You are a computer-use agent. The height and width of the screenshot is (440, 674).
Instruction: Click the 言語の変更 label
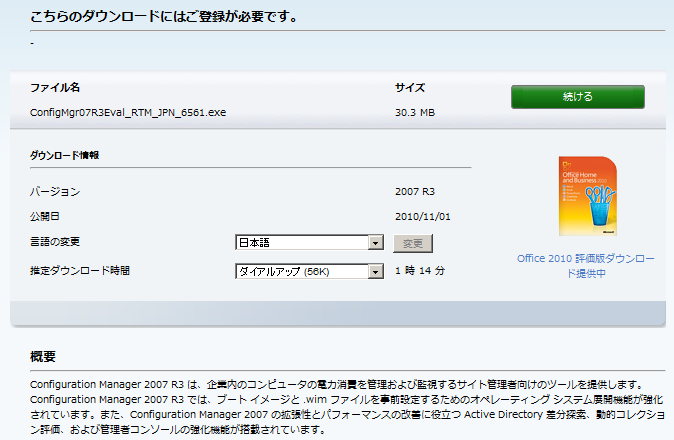(55, 243)
